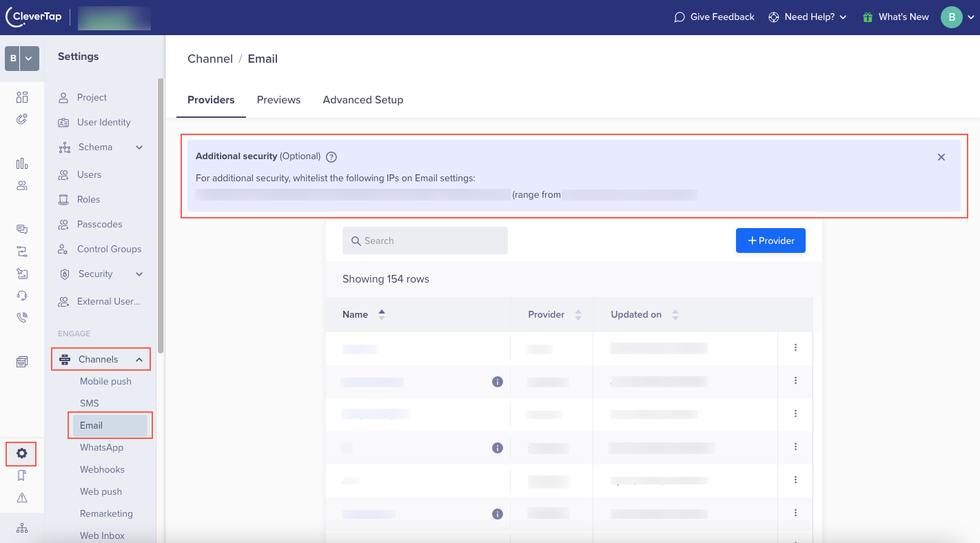Select Web push channel

[x=101, y=492]
